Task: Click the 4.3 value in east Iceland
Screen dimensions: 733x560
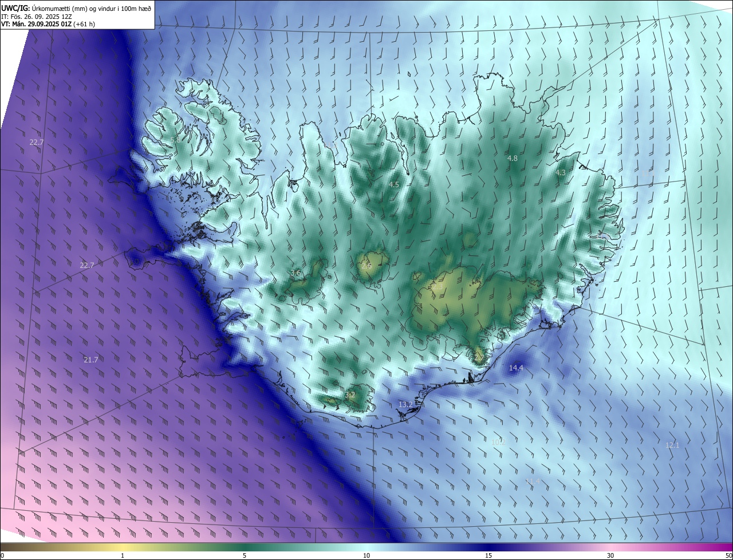Action: 560,172
